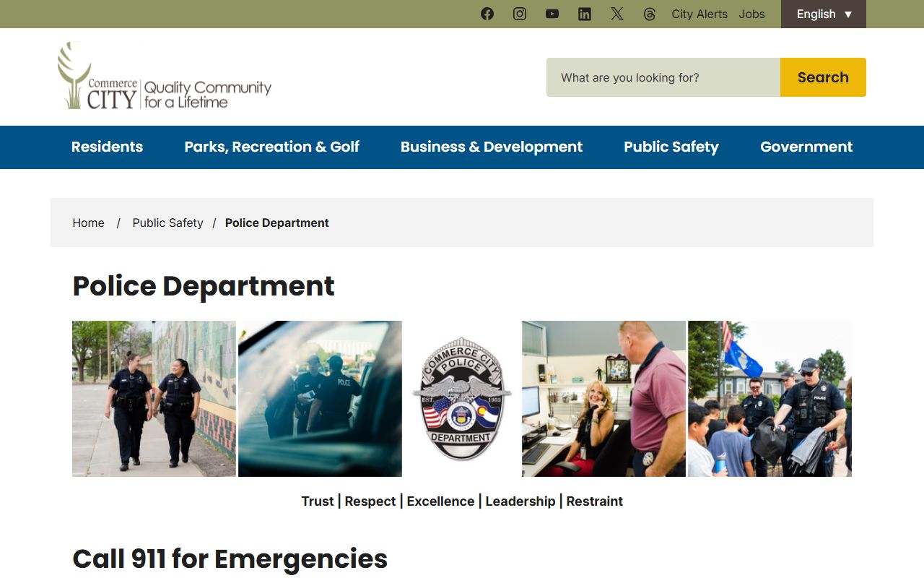
Task: Click the City Alerts link
Action: point(699,14)
